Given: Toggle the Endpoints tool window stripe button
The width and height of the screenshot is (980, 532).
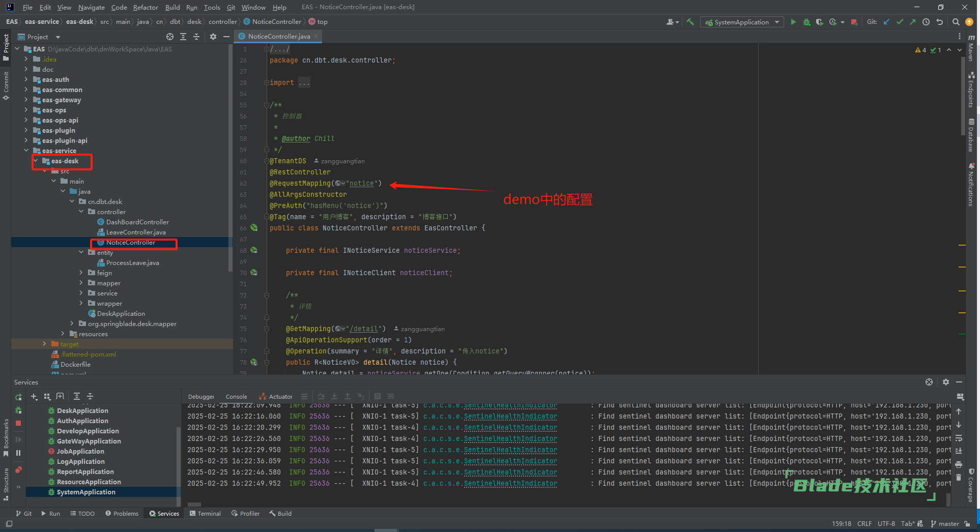Looking at the screenshot, I should (x=971, y=90).
